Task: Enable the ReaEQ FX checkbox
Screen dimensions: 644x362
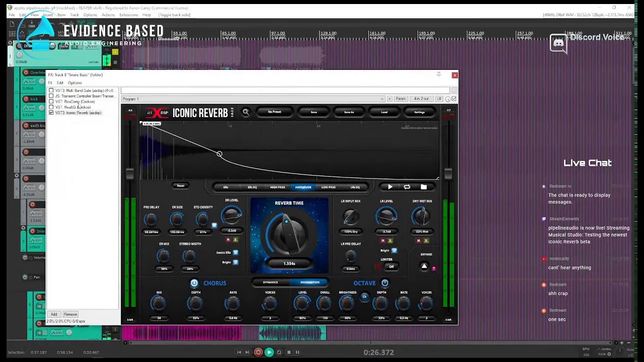Action: (x=51, y=107)
